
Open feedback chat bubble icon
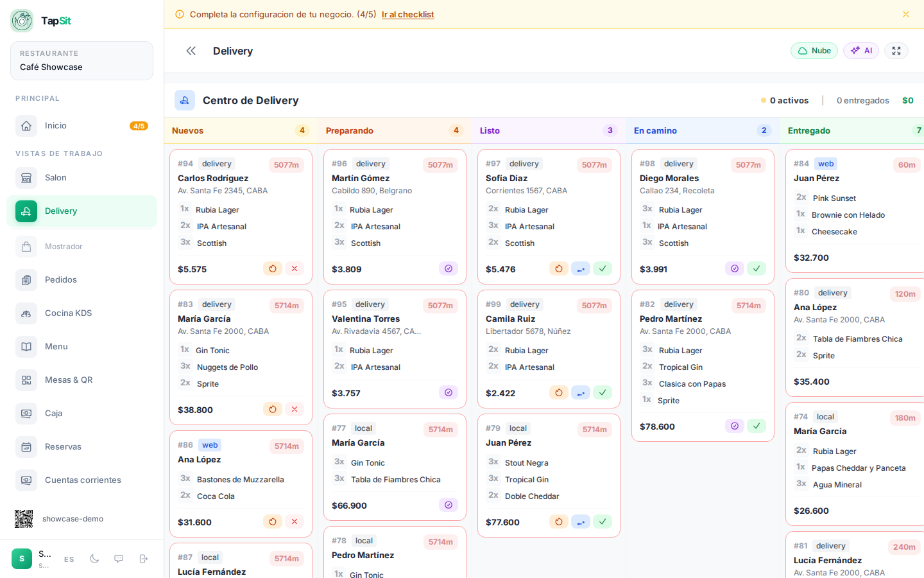(119, 559)
